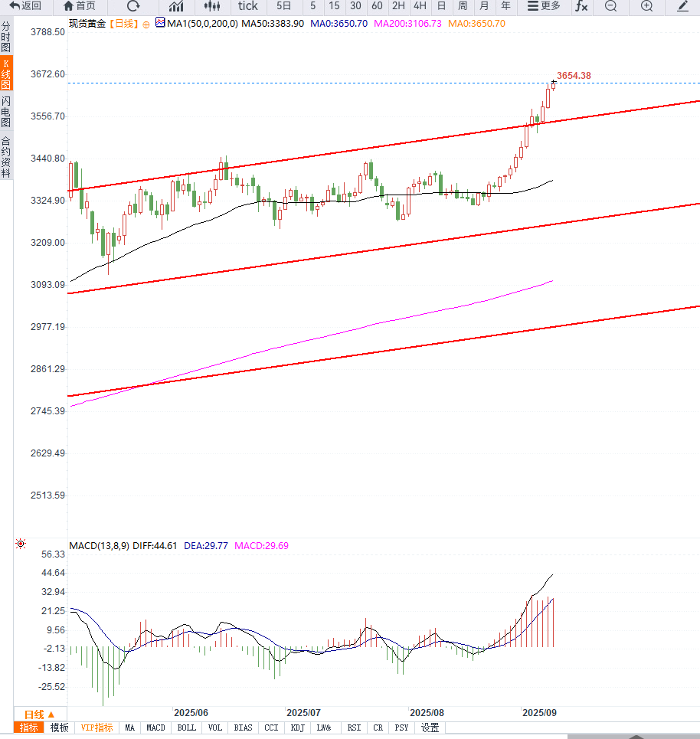Screen dimensions: 700x739
Task: Apply the KDJ indicator
Action: [297, 728]
